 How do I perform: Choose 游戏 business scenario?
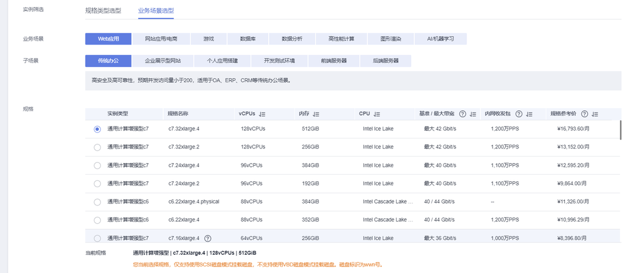point(208,39)
